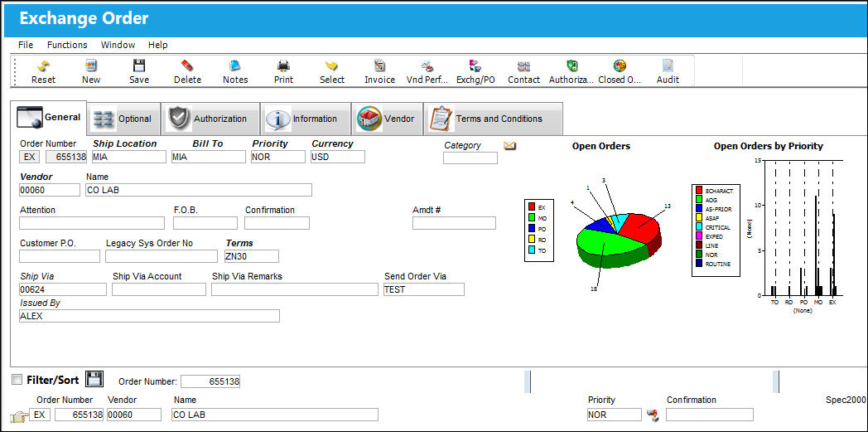Click the Select toolbar icon
The width and height of the screenshot is (868, 432).
[331, 66]
